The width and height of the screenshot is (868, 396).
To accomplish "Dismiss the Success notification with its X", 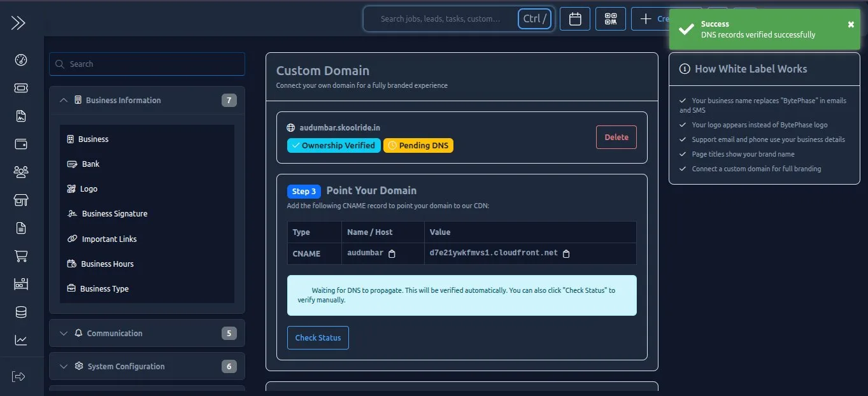I will pyautogui.click(x=851, y=24).
